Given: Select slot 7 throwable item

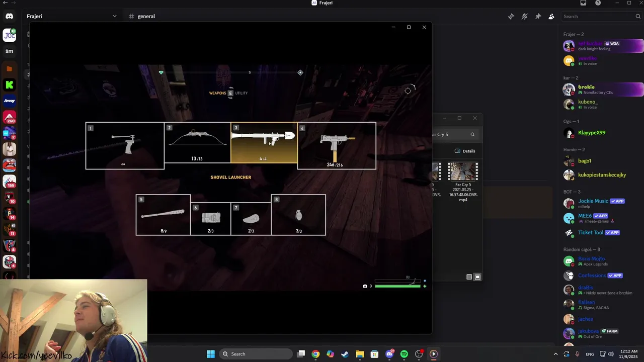Looking at the screenshot, I should click(x=251, y=219).
